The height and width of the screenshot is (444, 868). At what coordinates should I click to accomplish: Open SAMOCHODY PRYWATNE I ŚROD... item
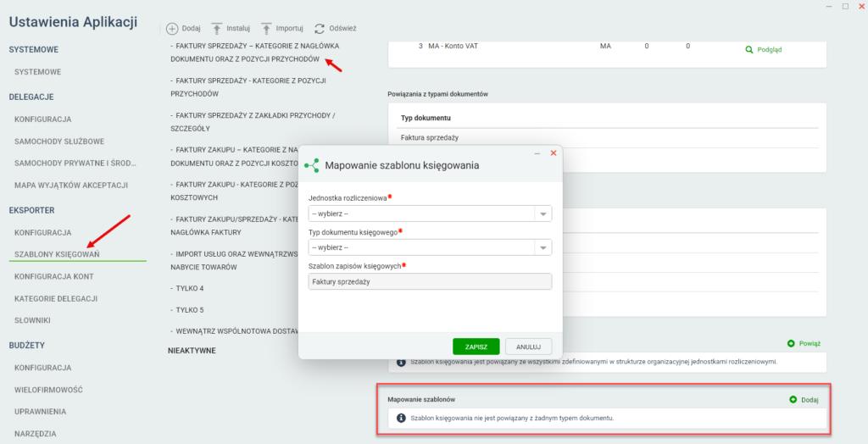click(75, 164)
